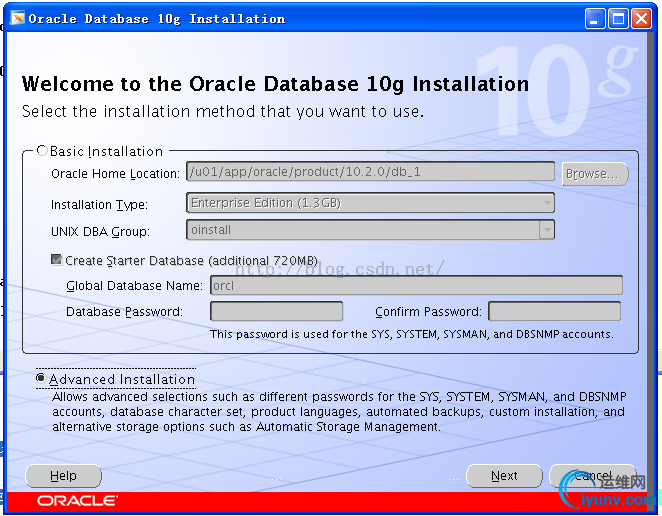662x516 pixels.
Task: Close the Oracle installer window
Action: 641,19
